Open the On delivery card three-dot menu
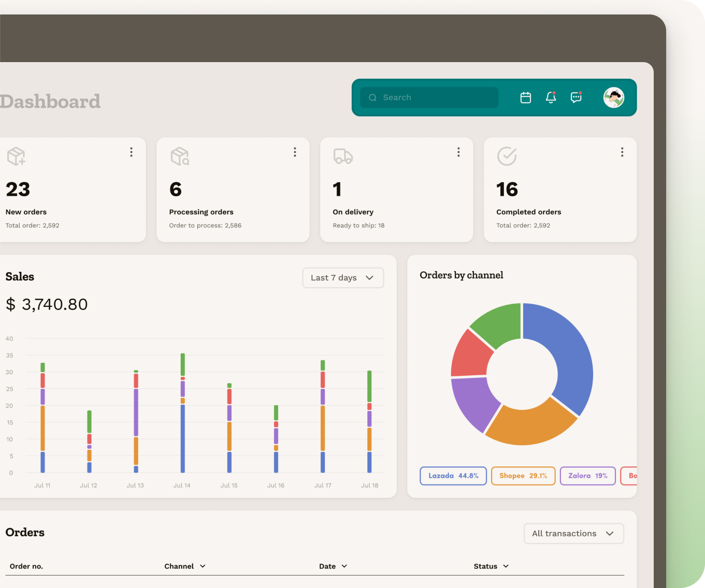 [458, 152]
